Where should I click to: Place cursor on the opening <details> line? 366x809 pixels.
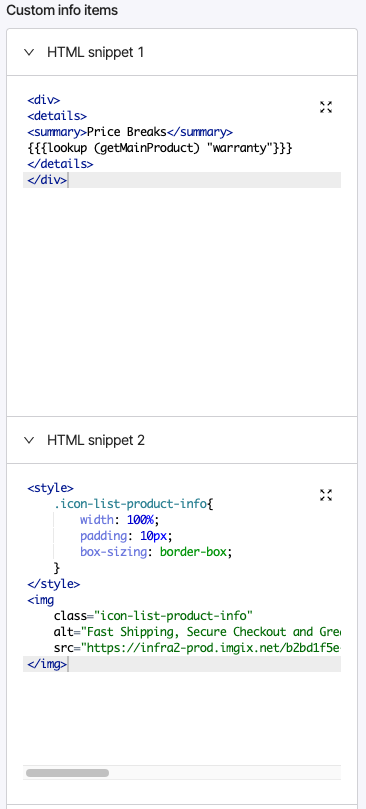tap(57, 116)
